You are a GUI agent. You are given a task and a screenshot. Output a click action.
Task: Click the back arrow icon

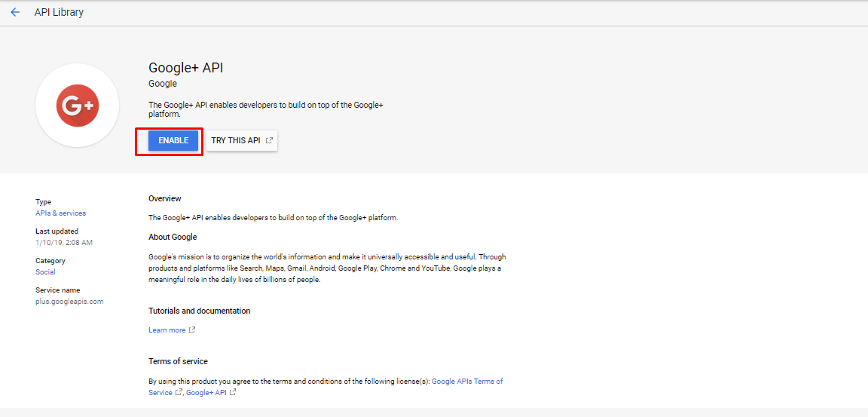15,12
